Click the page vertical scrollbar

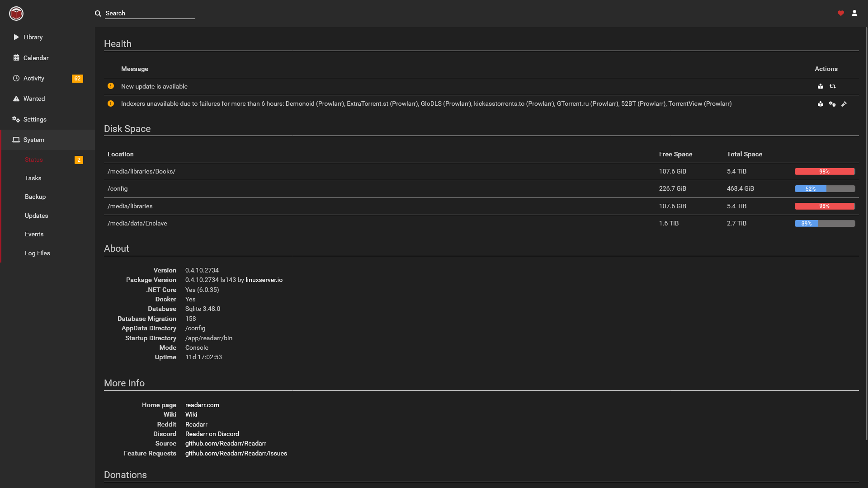tap(866, 233)
